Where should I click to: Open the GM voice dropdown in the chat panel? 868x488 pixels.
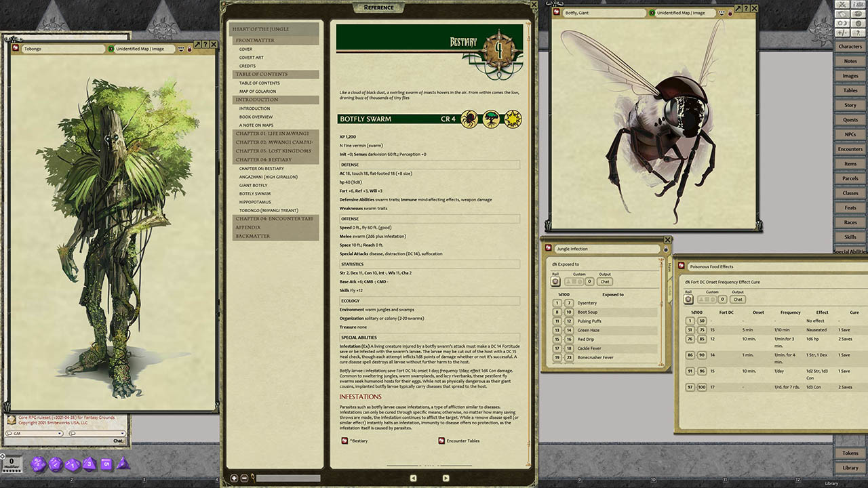(x=59, y=433)
